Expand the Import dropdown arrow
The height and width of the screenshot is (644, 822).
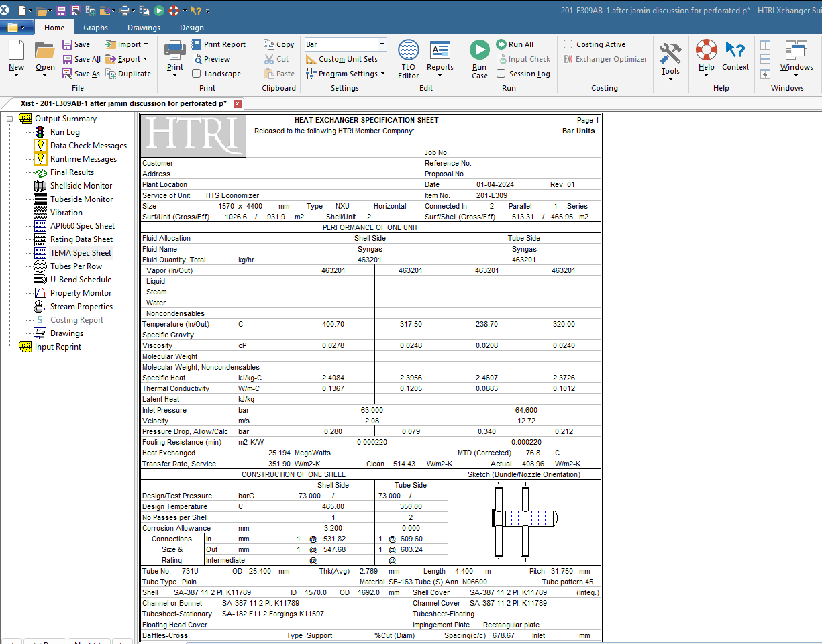point(146,44)
